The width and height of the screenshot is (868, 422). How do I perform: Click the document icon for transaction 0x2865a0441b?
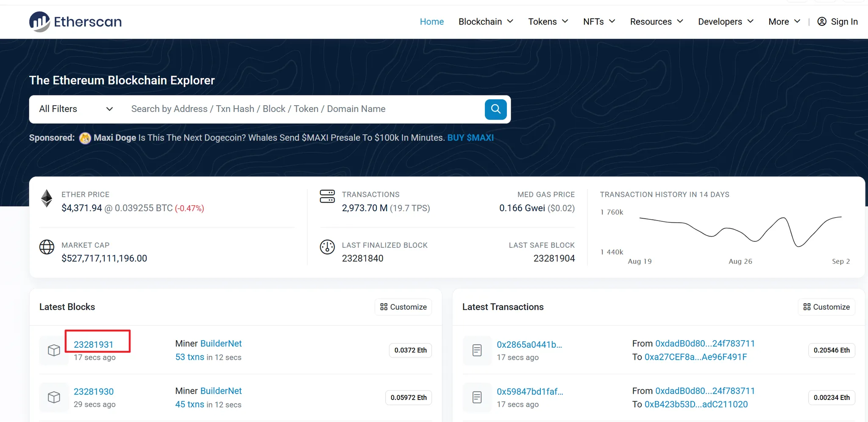pyautogui.click(x=477, y=350)
